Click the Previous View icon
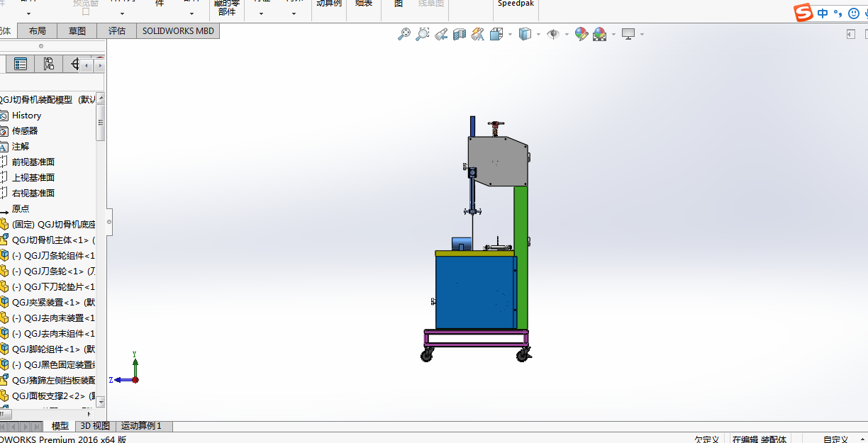 pos(441,33)
